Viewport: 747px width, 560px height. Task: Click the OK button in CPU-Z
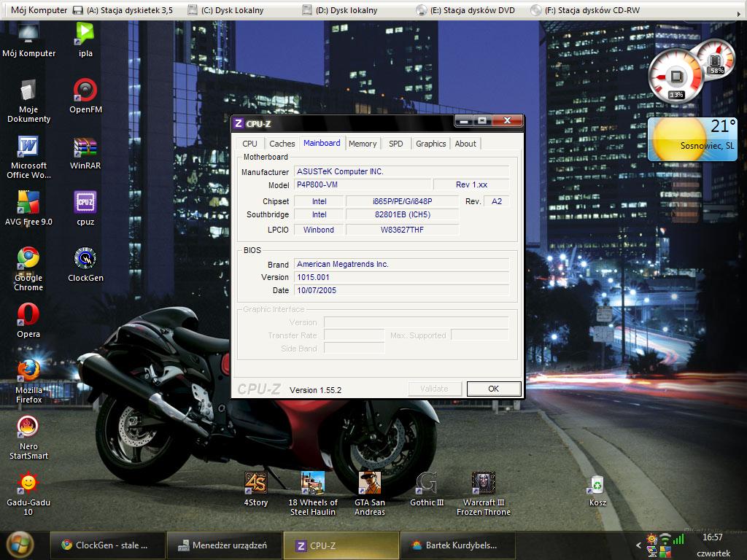coord(494,389)
